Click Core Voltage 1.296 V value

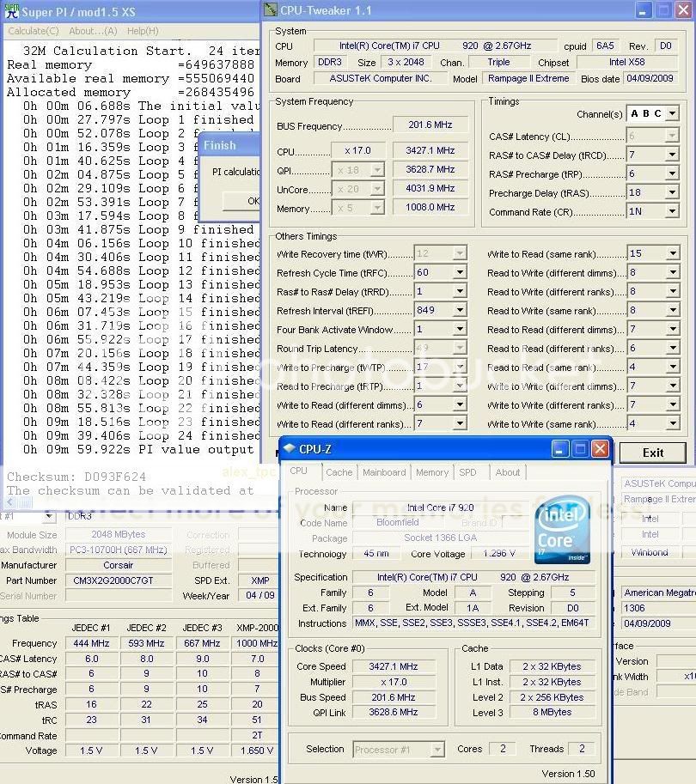pos(499,554)
